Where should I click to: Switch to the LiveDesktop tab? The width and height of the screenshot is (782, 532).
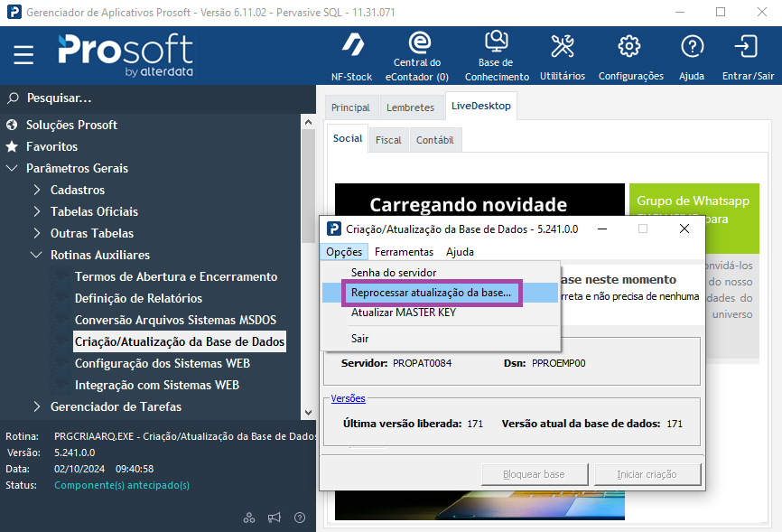pyautogui.click(x=481, y=106)
